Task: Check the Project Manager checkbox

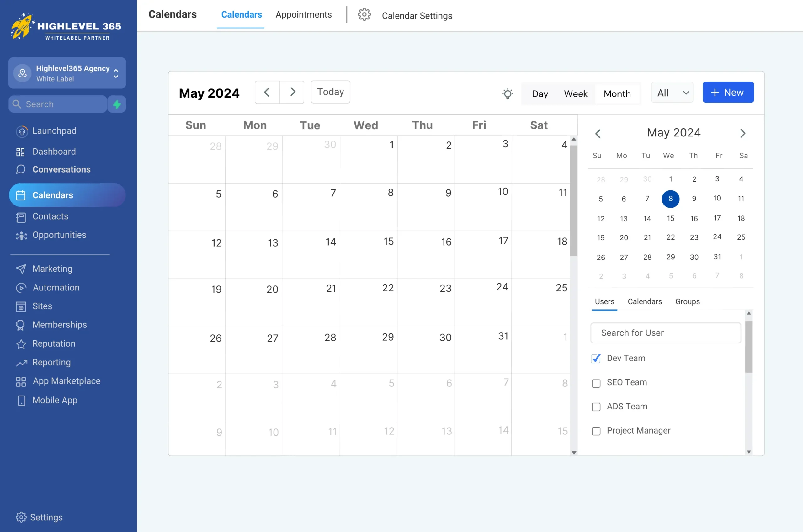Action: (596, 431)
